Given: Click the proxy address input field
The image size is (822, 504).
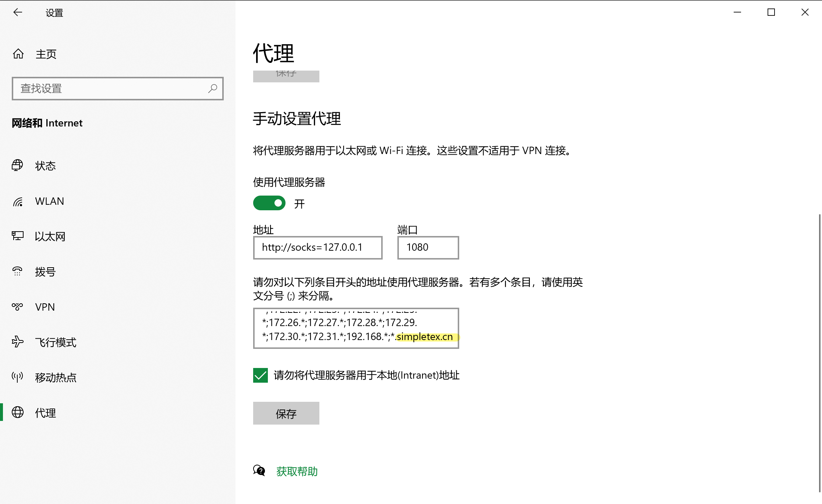Looking at the screenshot, I should point(318,247).
